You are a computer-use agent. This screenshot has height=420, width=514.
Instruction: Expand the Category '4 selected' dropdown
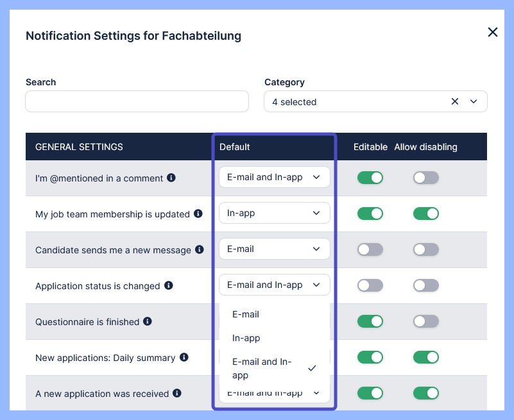click(x=474, y=101)
